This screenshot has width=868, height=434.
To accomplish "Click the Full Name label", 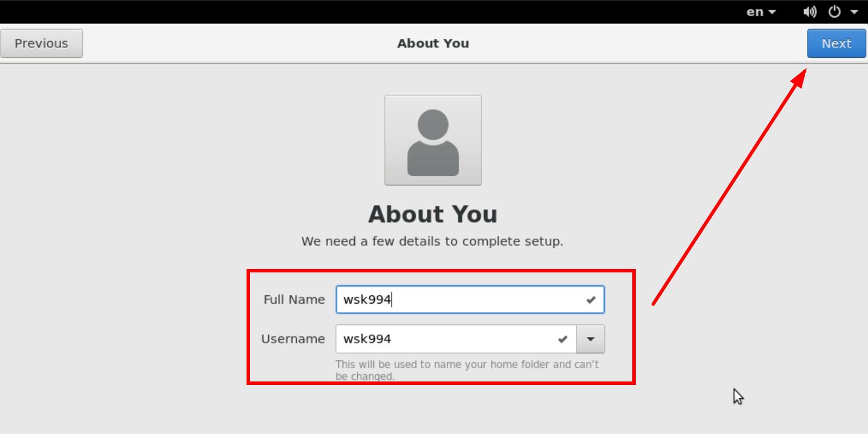I will click(294, 300).
